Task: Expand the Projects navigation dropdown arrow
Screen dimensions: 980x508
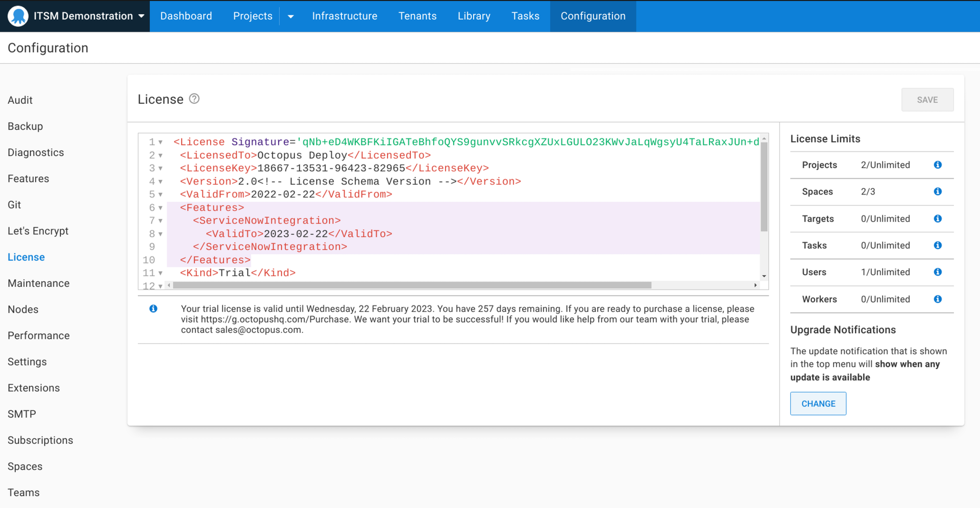Action: 290,16
